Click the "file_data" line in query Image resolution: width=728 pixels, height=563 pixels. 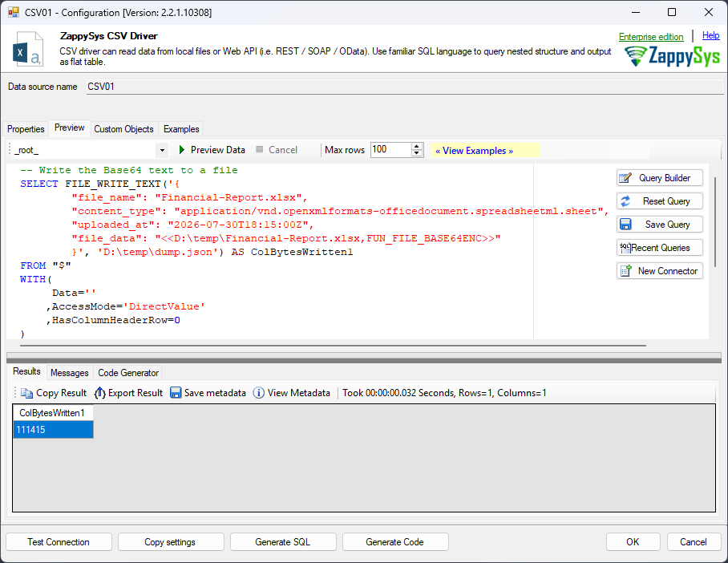[286, 238]
